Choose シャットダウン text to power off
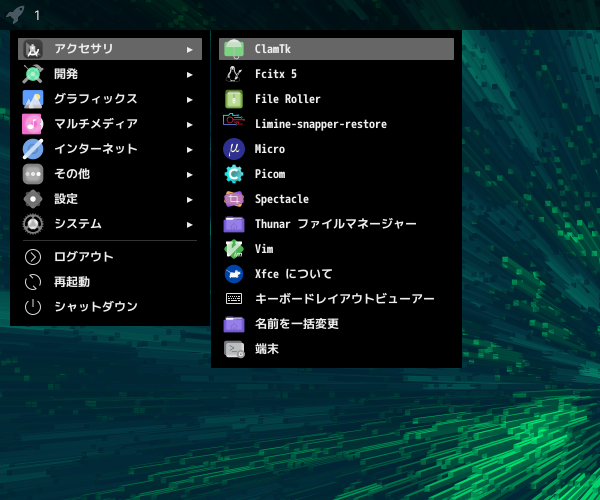The height and width of the screenshot is (500, 600). 96,306
